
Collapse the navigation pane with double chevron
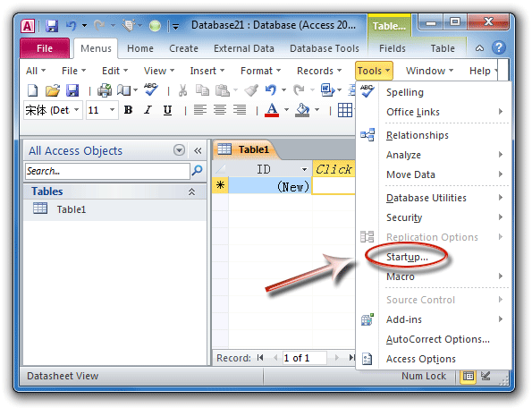click(198, 150)
